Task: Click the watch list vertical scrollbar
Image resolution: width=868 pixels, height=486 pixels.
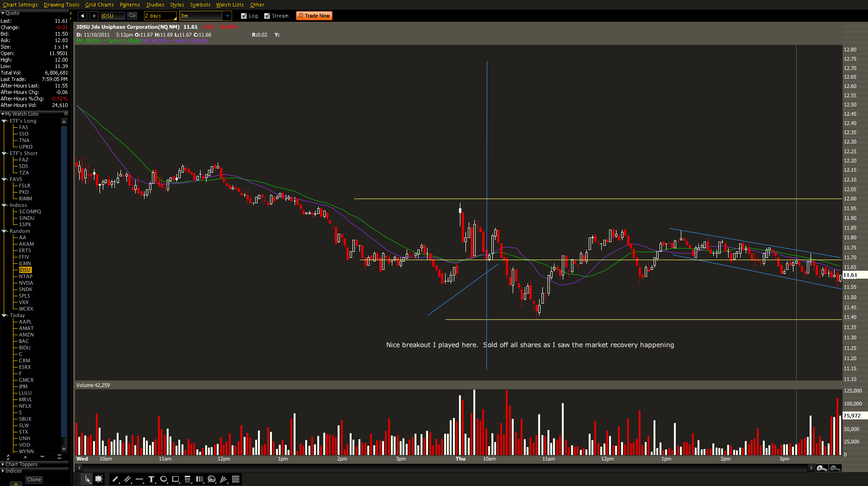Action: [64, 278]
